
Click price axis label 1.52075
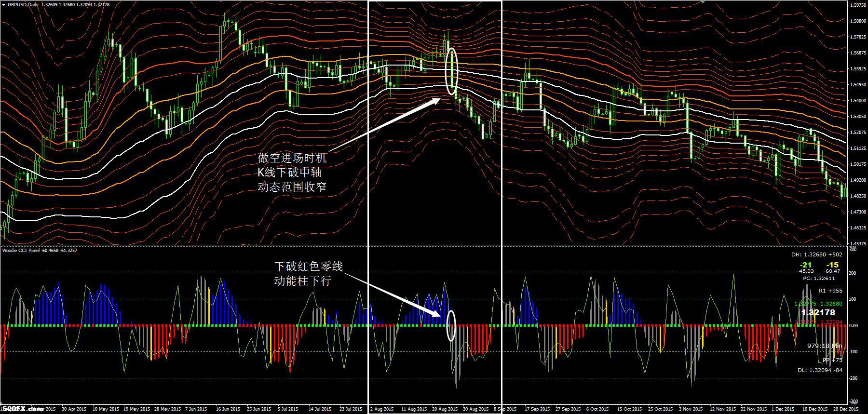point(858,133)
